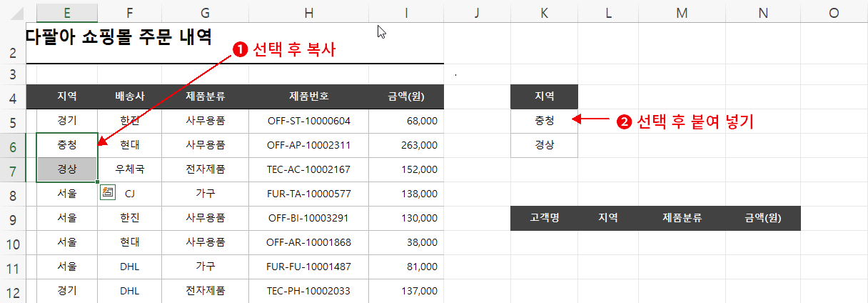Select cell E6 containing '충청'

(x=67, y=145)
